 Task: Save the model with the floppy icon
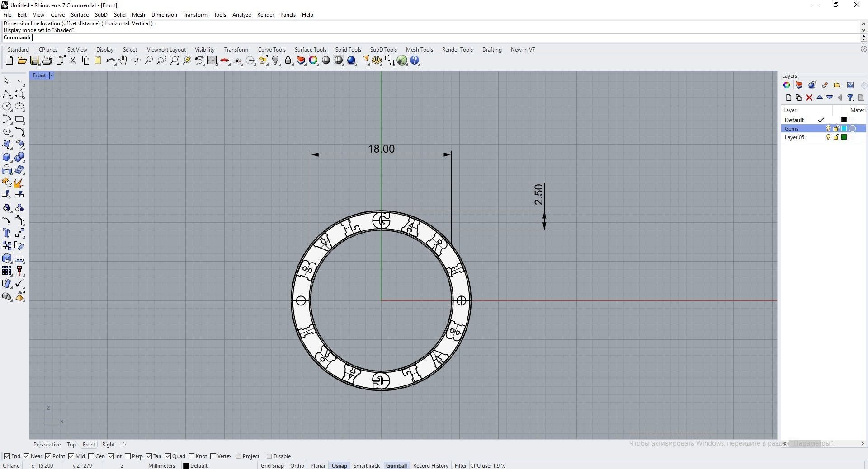pos(34,61)
